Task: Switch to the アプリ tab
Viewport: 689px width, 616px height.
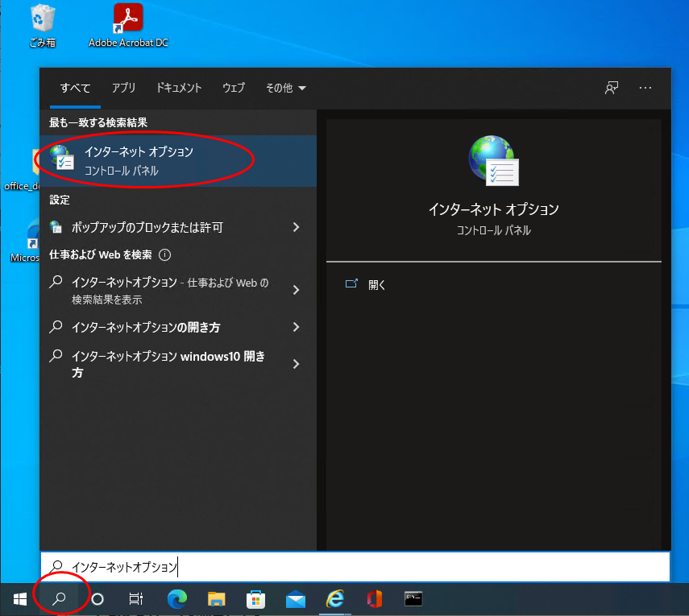Action: 123,88
